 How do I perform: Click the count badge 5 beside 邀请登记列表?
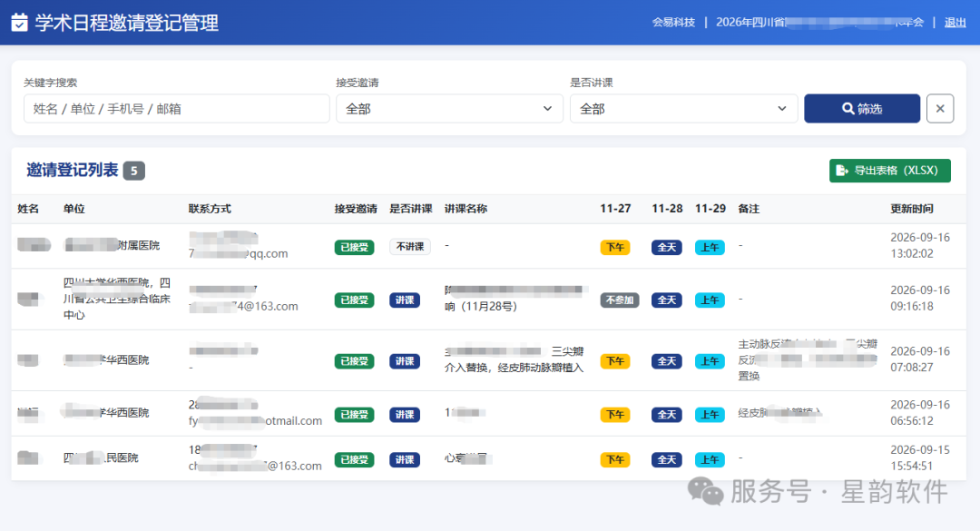tap(133, 171)
